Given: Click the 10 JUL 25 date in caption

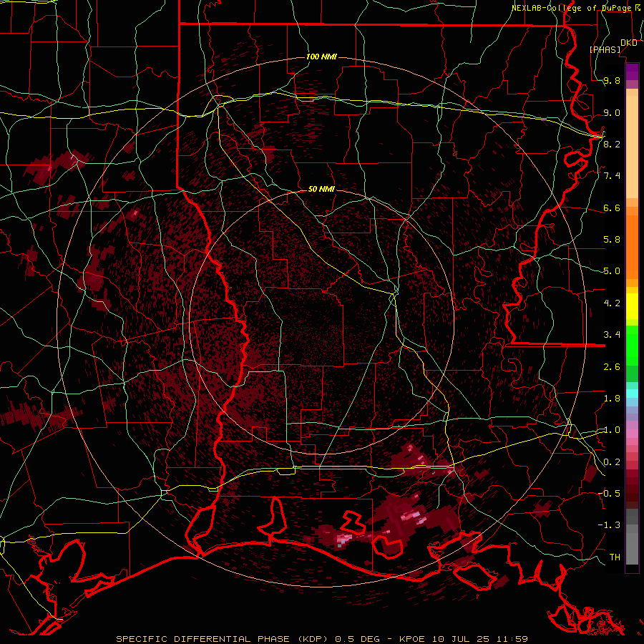Looking at the screenshot, I should (x=459, y=639).
